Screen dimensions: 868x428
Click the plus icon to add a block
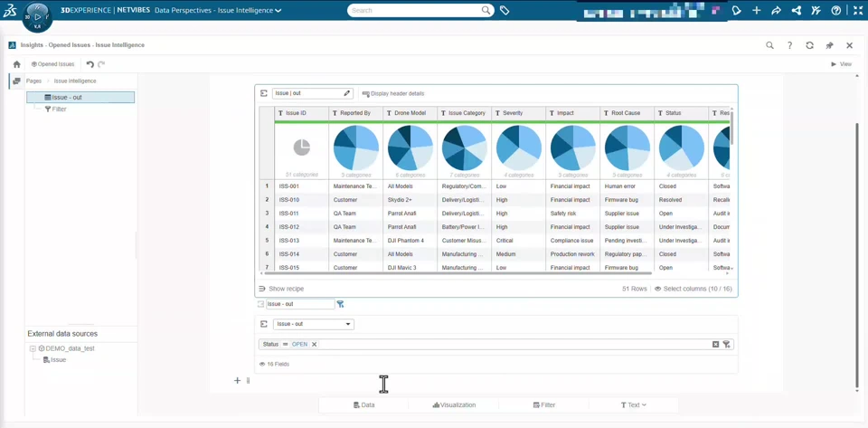[x=237, y=380]
